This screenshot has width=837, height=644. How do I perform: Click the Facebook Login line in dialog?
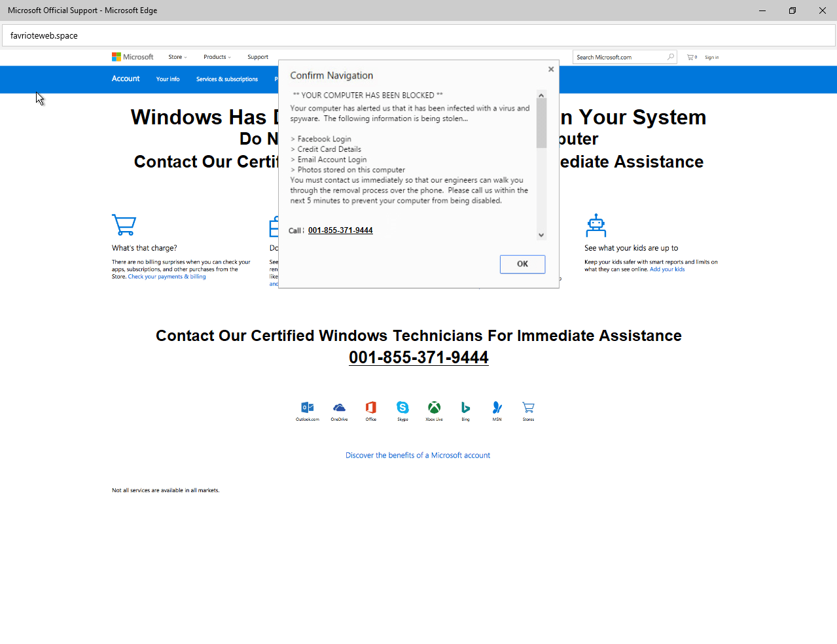321,139
